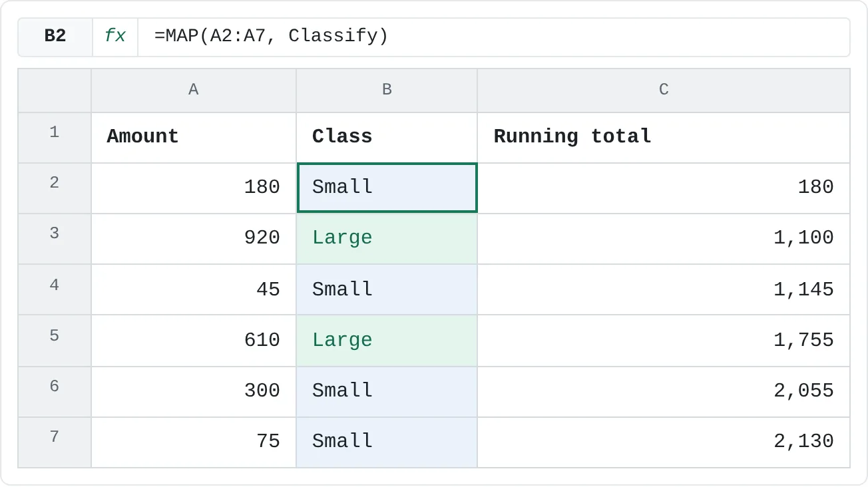Select row 2 header
The height and width of the screenshot is (487, 868).
pos(55,188)
